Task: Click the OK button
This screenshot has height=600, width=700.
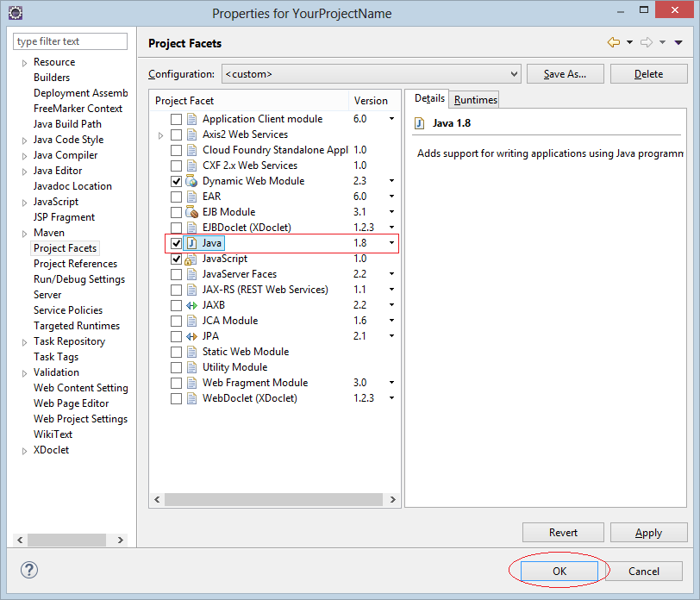Action: tap(559, 571)
